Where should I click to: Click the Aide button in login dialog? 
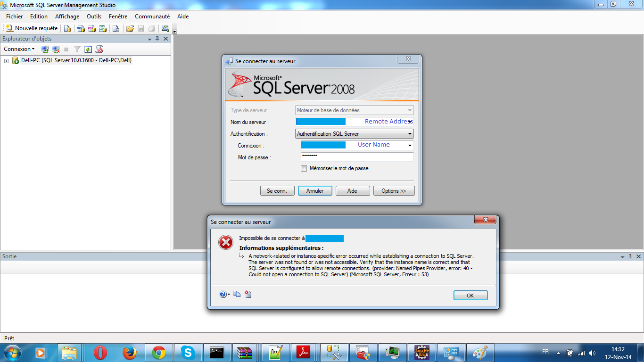[352, 191]
